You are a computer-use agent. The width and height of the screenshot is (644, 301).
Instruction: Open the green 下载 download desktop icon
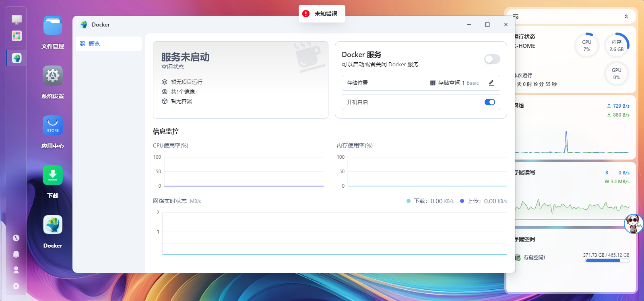pos(53,175)
